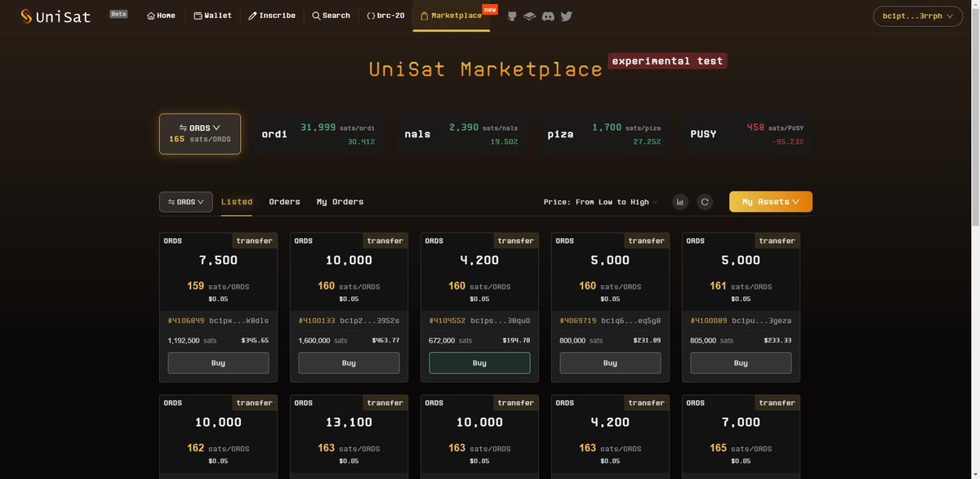Viewport: 980px width, 479px height.
Task: Buy the 4,200 ORDS at 160 sats
Action: tap(479, 363)
